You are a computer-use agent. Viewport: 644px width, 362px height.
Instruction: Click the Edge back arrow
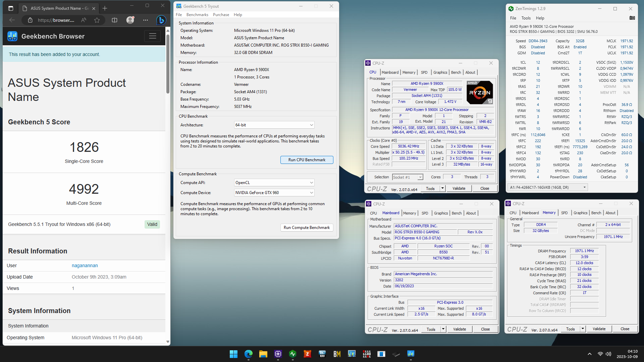(12, 20)
